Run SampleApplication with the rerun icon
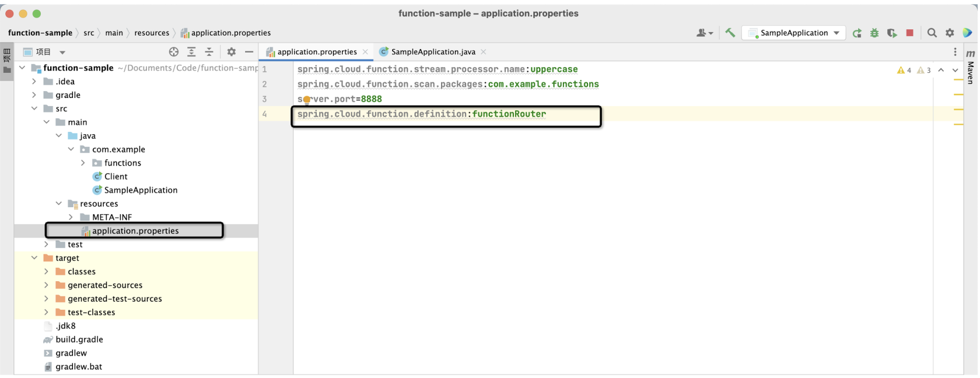The image size is (980, 378). point(857,33)
